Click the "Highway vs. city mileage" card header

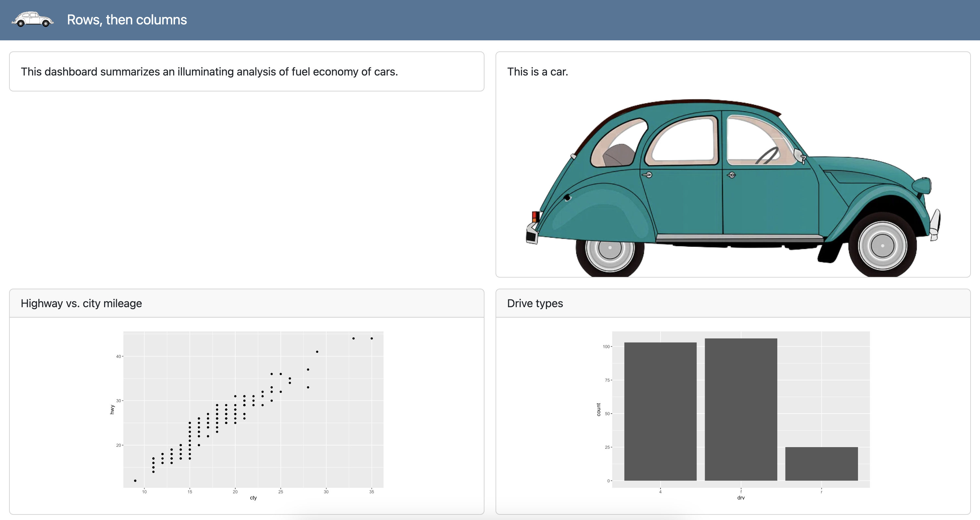[81, 303]
